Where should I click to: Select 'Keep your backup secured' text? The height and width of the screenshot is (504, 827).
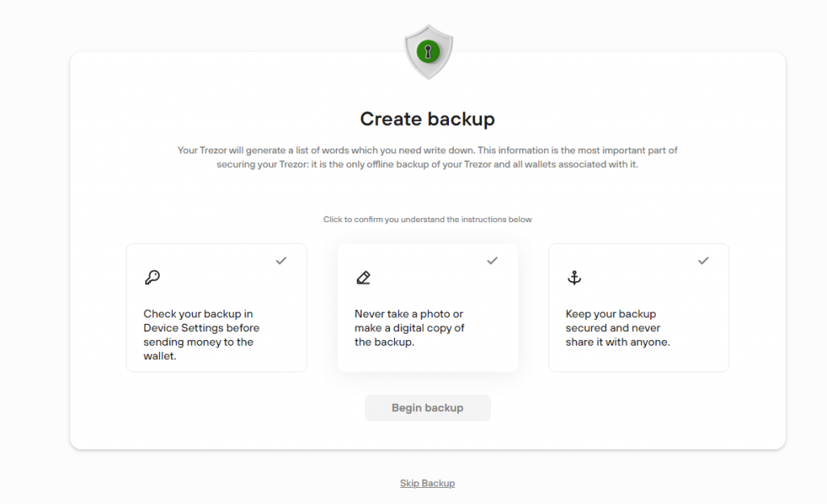[x=618, y=328]
